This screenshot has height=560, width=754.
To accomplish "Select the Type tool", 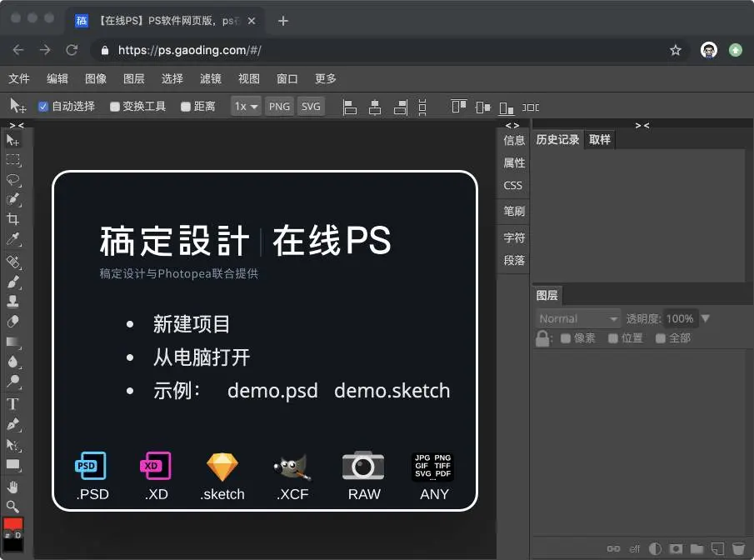I will pos(13,404).
